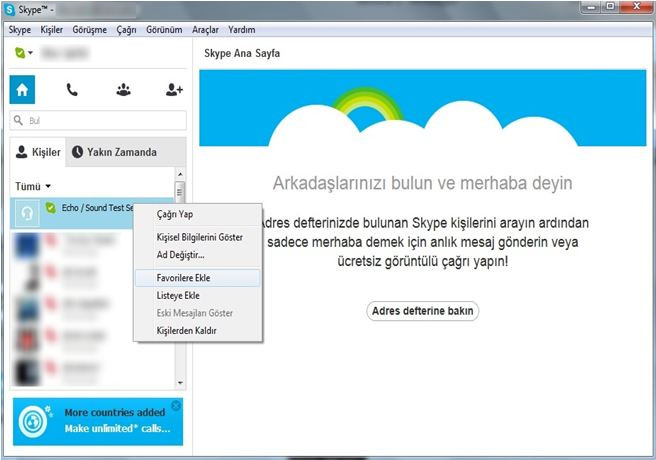The width and height of the screenshot is (656, 460).
Task: Maximize the Skype window
Action: coord(610,7)
